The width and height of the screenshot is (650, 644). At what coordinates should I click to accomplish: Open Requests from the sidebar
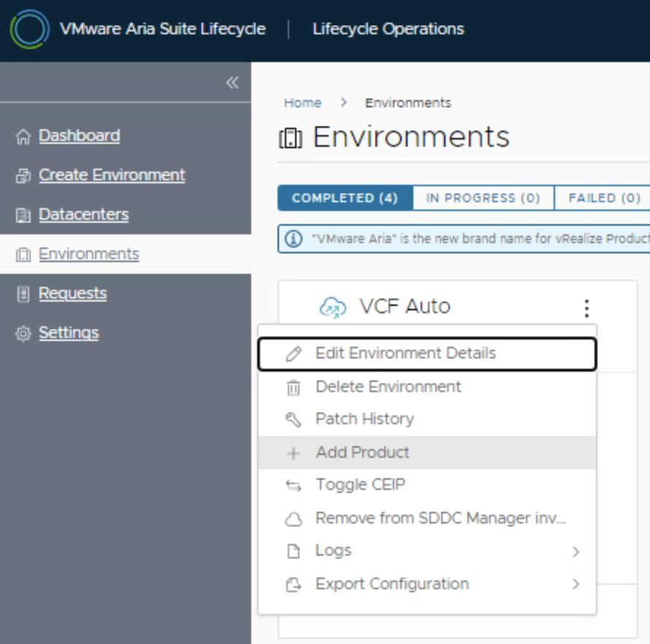point(72,294)
